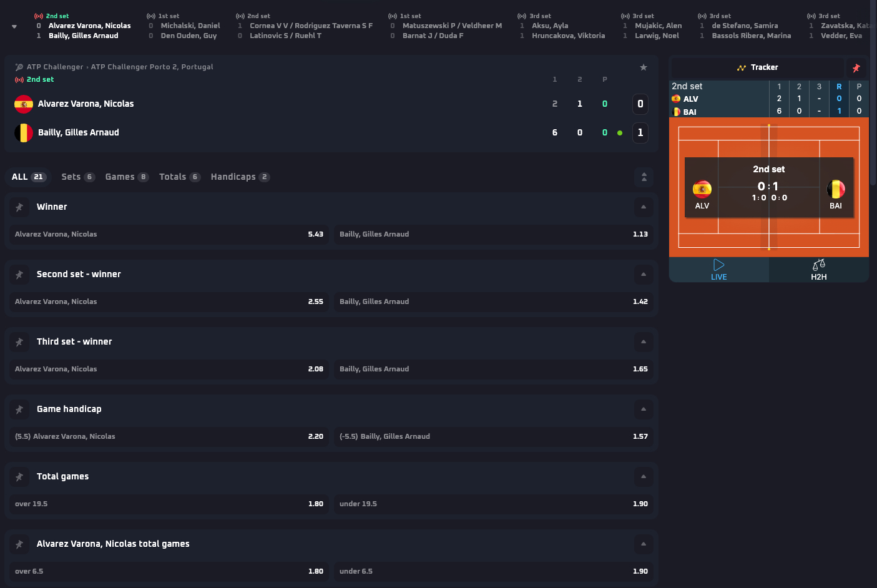Pin the Second set - winner market
The width and height of the screenshot is (877, 588).
pos(19,275)
